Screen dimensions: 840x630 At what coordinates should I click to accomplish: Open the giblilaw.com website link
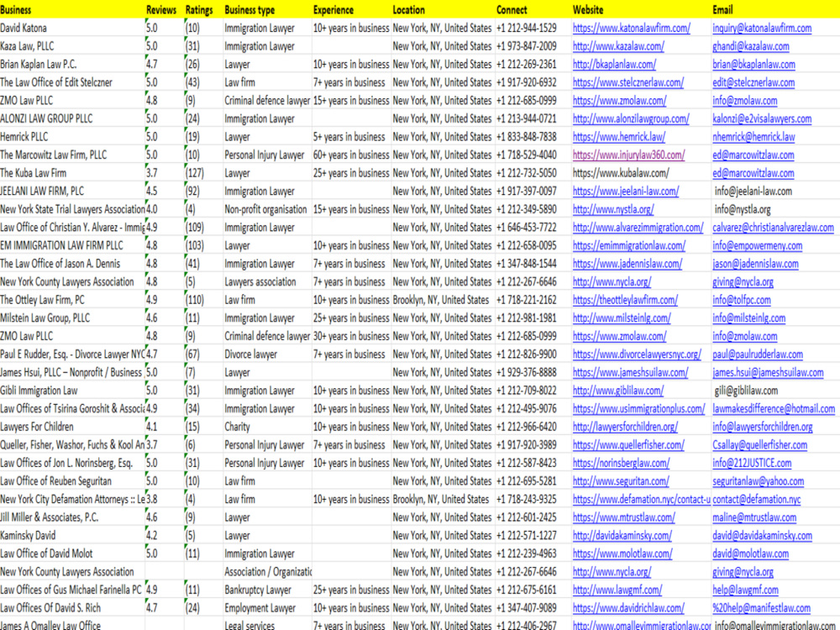618,391
